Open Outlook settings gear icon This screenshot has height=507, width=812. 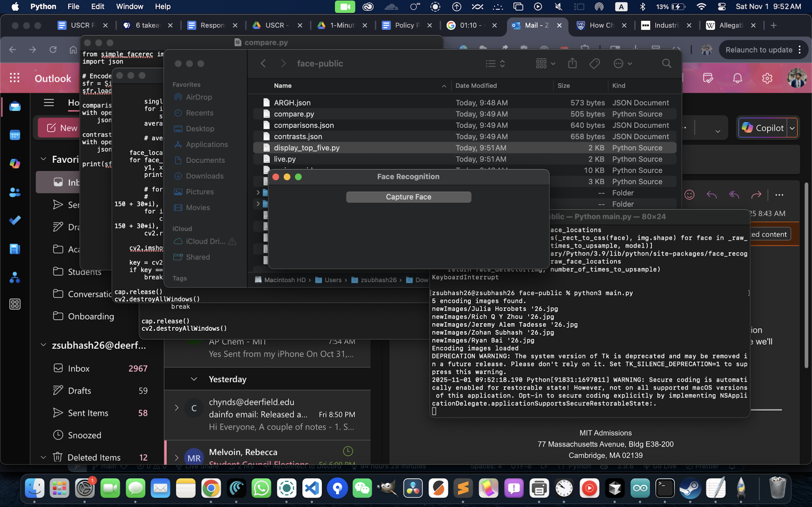767,78
